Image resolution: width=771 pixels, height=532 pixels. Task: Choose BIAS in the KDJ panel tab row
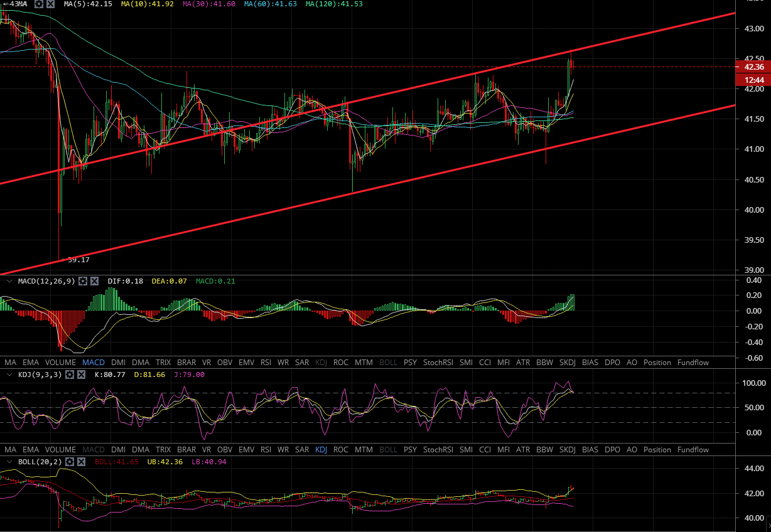[590, 450]
